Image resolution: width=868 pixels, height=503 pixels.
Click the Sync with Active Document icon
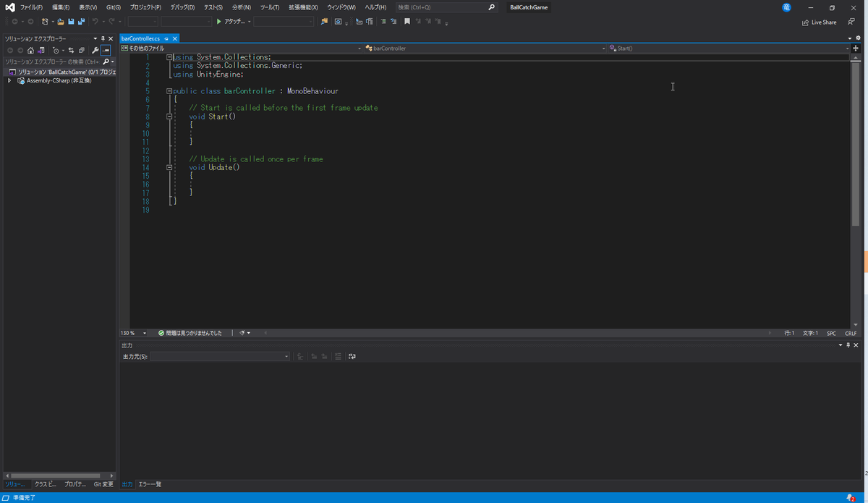tap(71, 51)
